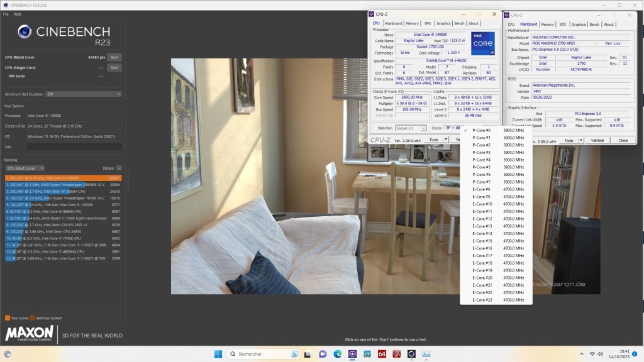Open Graphics tab in right CPU-Z window
Viewport: 644px width, 362px height.
click(579, 25)
